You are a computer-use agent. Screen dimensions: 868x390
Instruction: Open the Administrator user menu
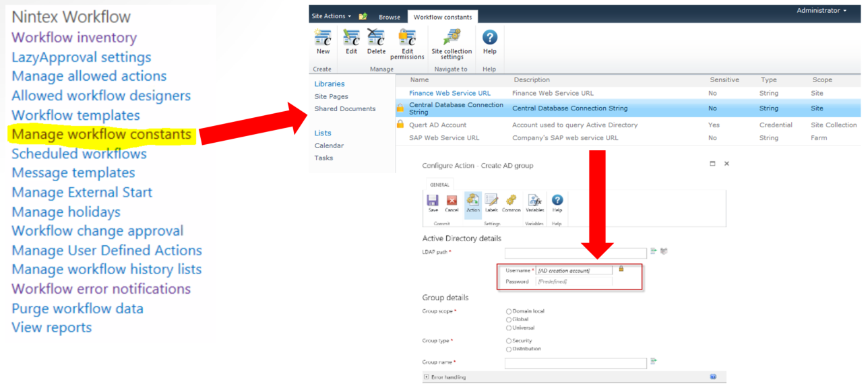(x=821, y=10)
